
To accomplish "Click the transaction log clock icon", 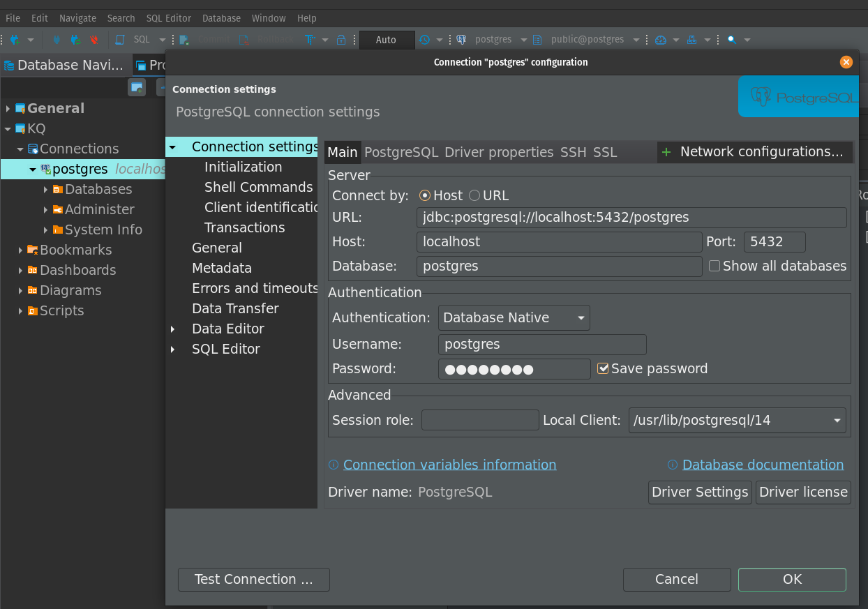I will 424,40.
